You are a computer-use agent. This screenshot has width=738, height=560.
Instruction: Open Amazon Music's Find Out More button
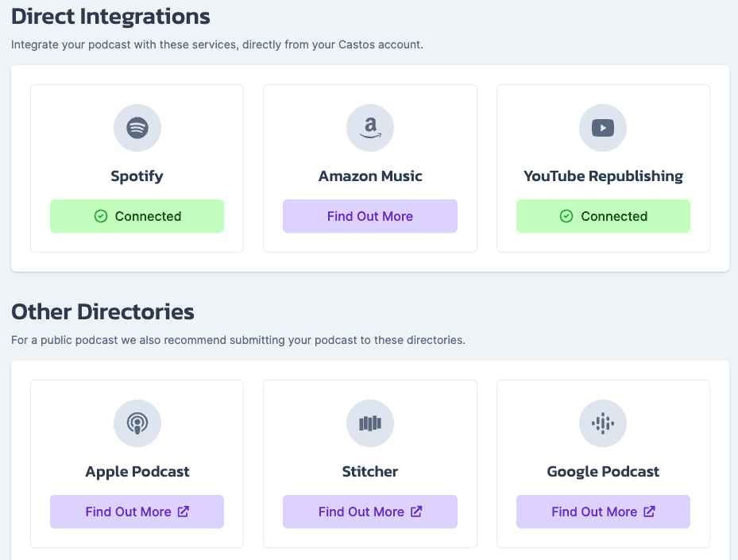tap(370, 216)
